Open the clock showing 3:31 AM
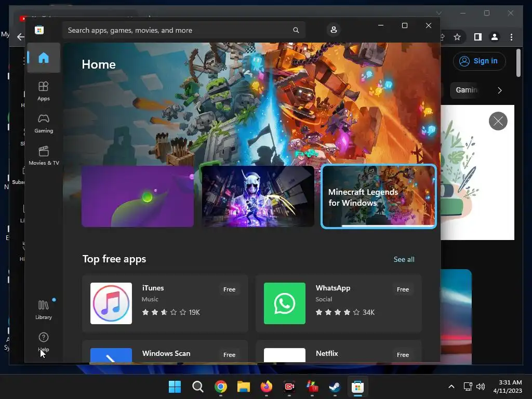Screen dimensions: 532x399 508,387
